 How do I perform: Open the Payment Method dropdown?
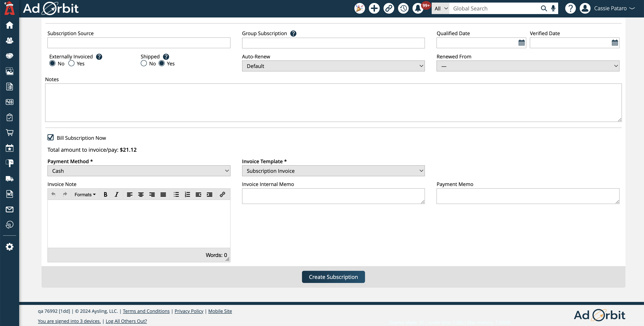tap(139, 171)
